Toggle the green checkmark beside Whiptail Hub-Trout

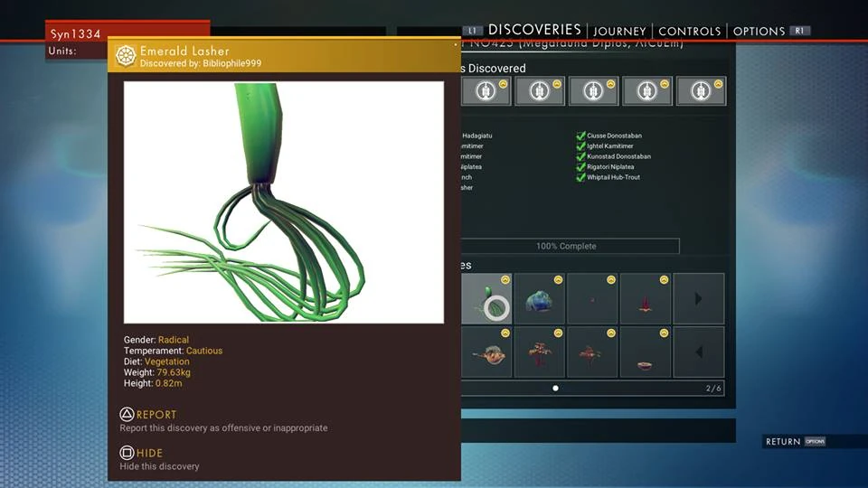point(580,178)
